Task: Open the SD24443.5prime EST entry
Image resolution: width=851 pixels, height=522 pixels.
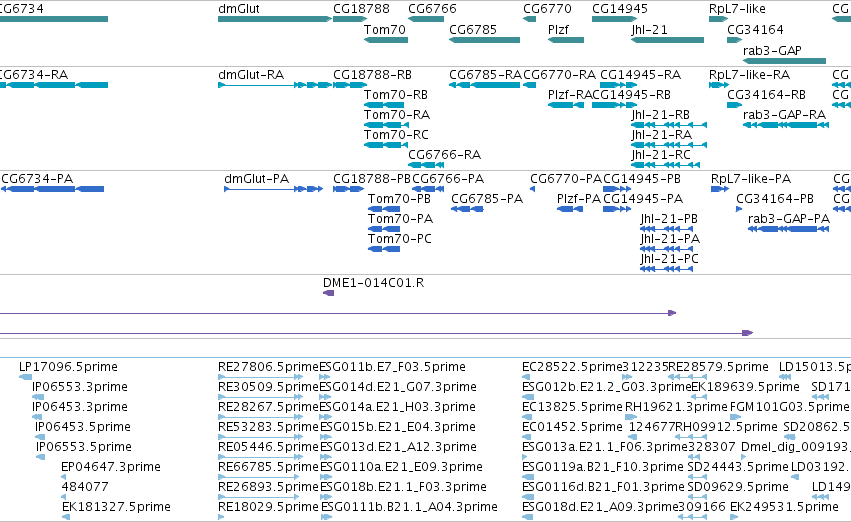Action: (x=698, y=478)
